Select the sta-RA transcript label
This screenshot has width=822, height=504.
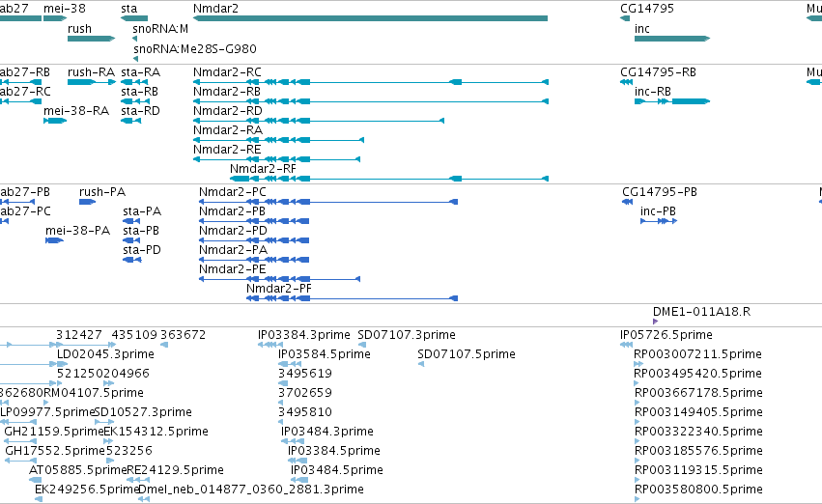pos(140,71)
